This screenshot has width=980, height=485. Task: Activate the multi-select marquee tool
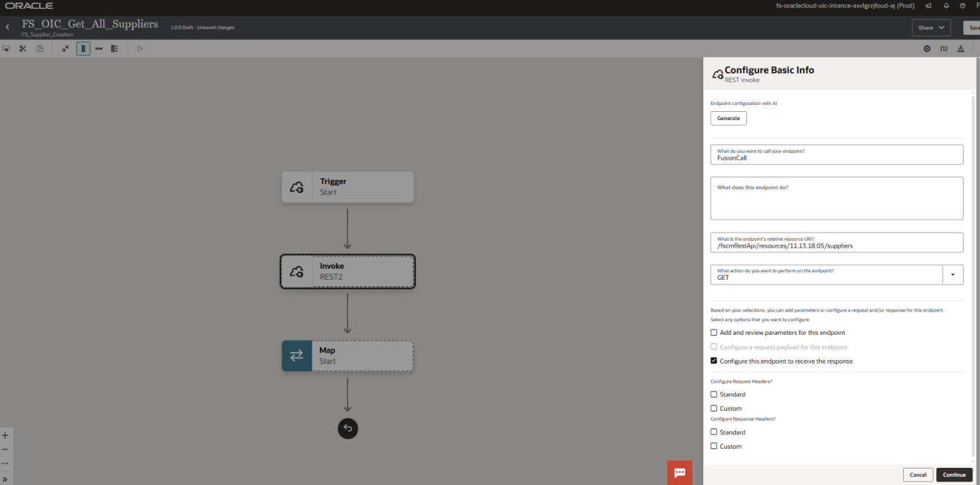point(6,49)
